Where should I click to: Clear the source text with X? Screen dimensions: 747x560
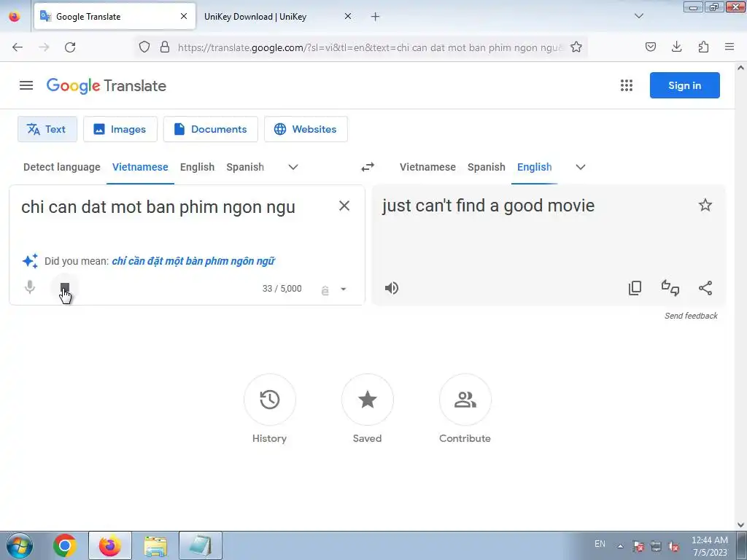[x=344, y=206]
